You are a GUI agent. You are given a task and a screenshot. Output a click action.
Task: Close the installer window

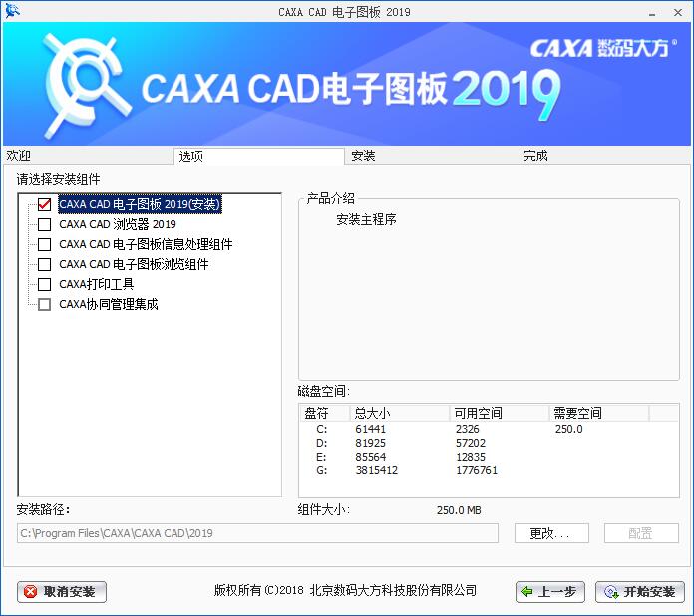[678, 12]
